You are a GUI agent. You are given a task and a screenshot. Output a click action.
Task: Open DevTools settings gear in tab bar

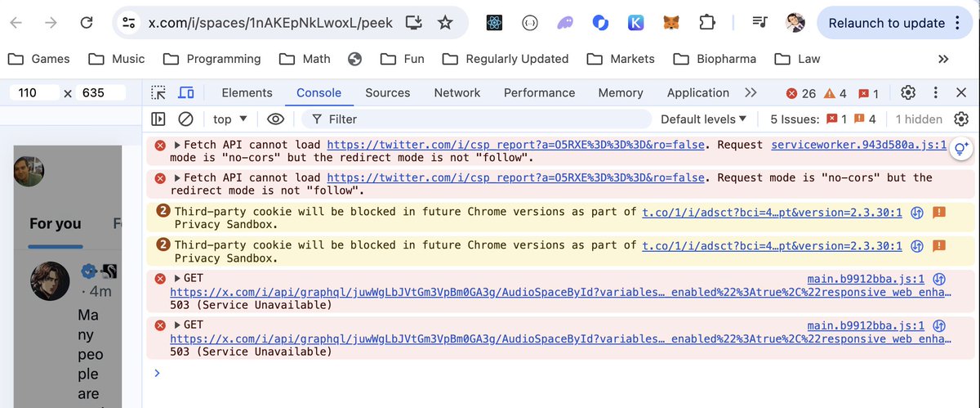click(x=908, y=92)
